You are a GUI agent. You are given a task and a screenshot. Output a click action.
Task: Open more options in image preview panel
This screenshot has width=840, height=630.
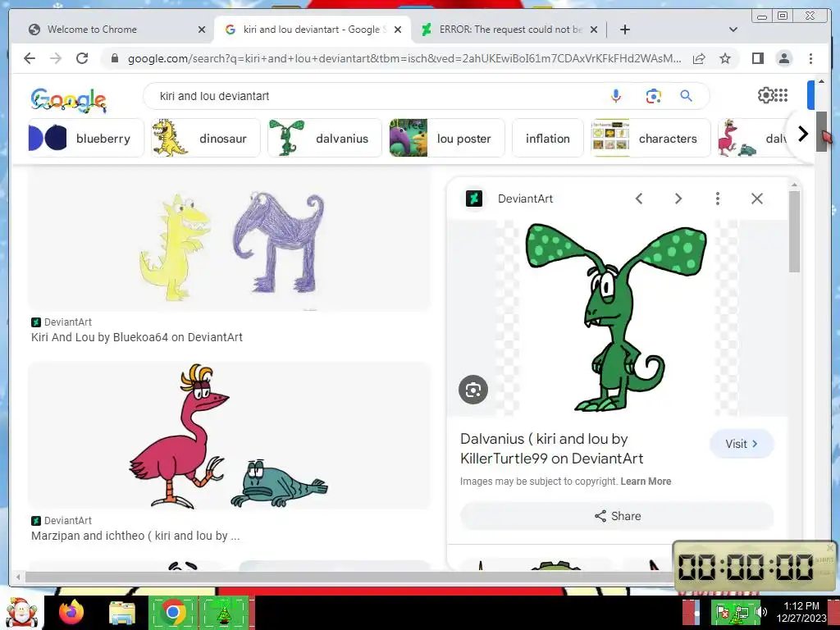point(717,199)
